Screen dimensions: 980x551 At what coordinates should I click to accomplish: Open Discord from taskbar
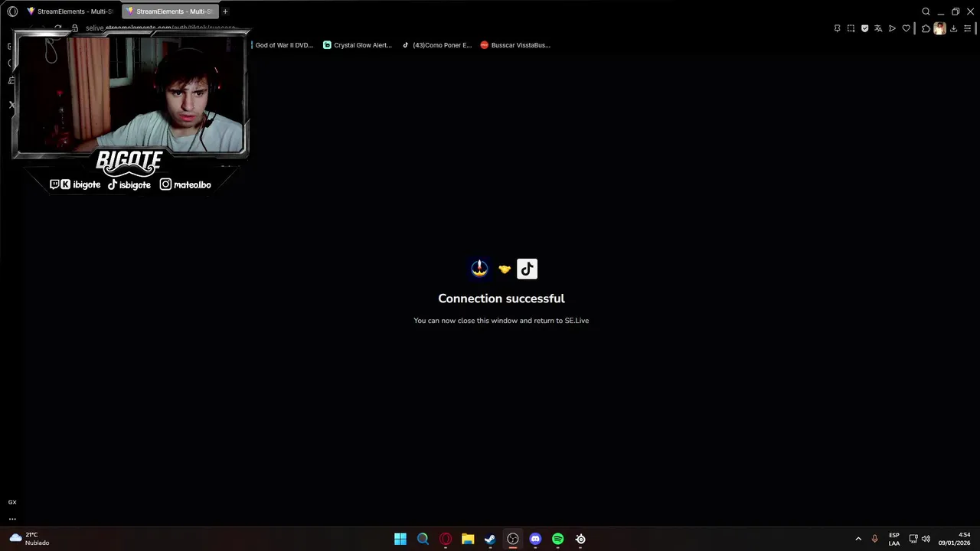click(x=535, y=539)
